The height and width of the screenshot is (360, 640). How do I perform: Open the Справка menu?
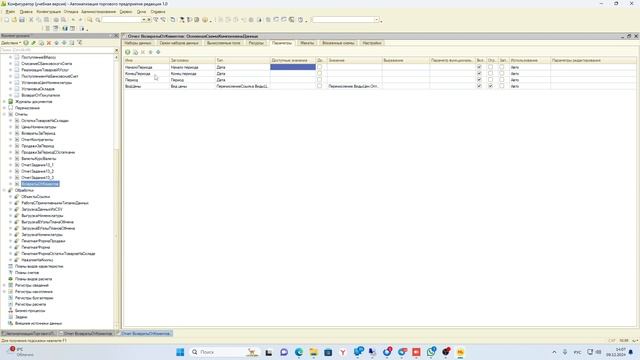(158, 12)
